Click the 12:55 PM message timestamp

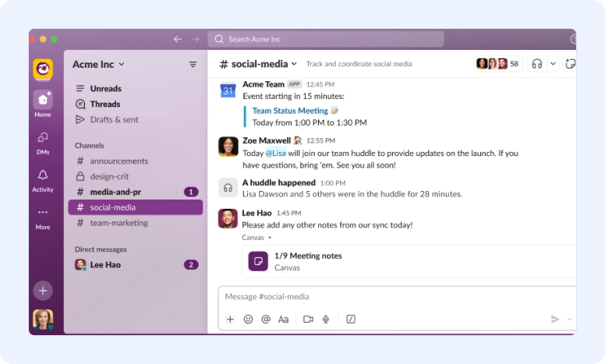(x=320, y=141)
